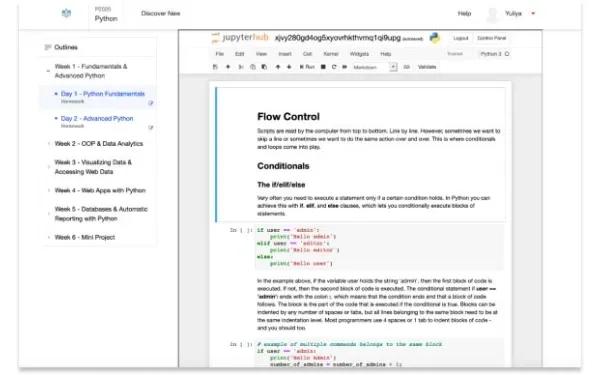Open the File menu in the notebook
The image size is (600, 375).
220,54
